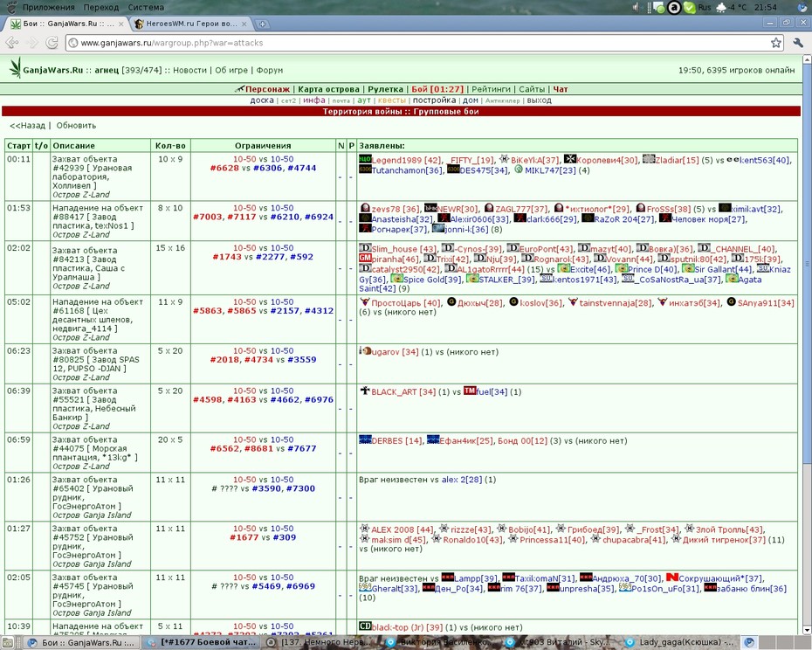Switch to the HeroesWM.ru browser tab
Viewport: 812px width, 650px height.
tap(191, 24)
